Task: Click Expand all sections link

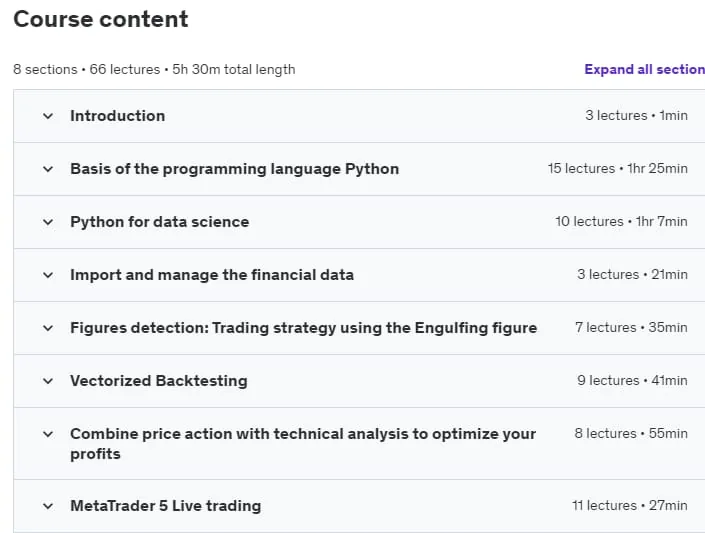Action: (644, 69)
